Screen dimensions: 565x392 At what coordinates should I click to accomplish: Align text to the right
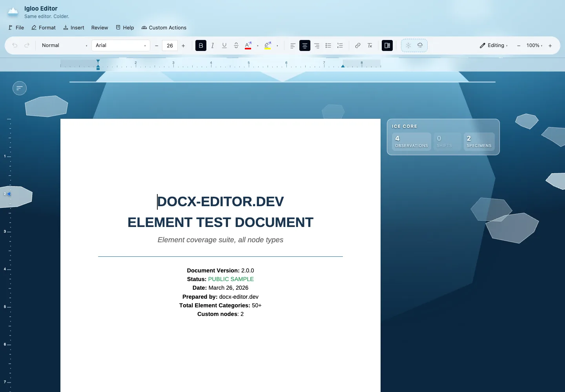[x=317, y=45]
